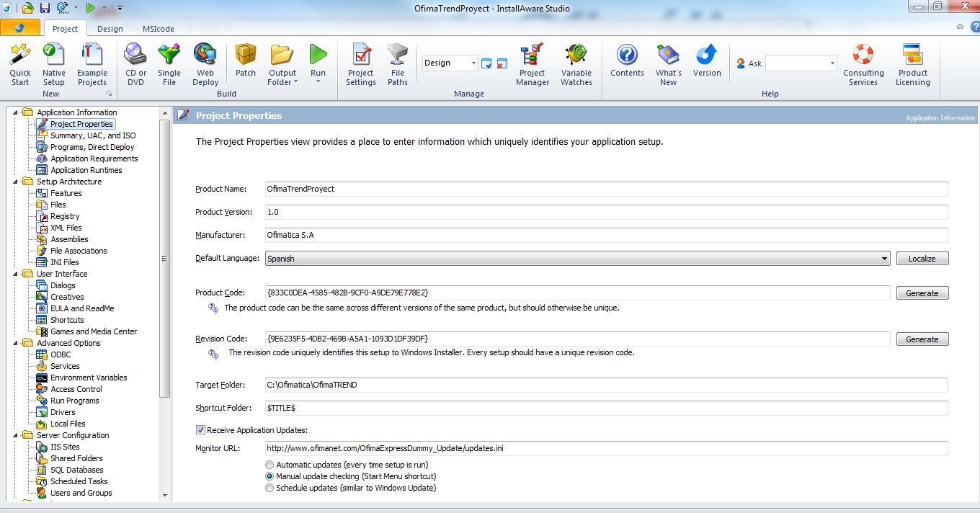Screen dimensions: 980x513
Task: Click the Native Setup icon
Action: point(54,64)
